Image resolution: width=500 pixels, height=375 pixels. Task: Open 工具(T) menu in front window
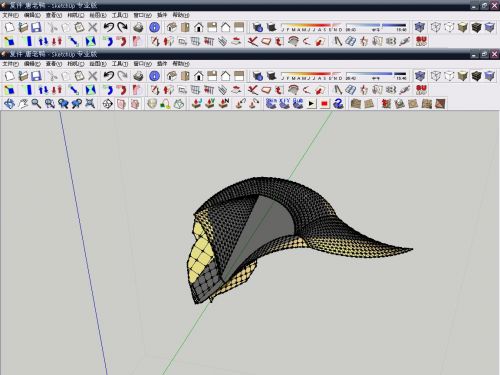click(120, 64)
